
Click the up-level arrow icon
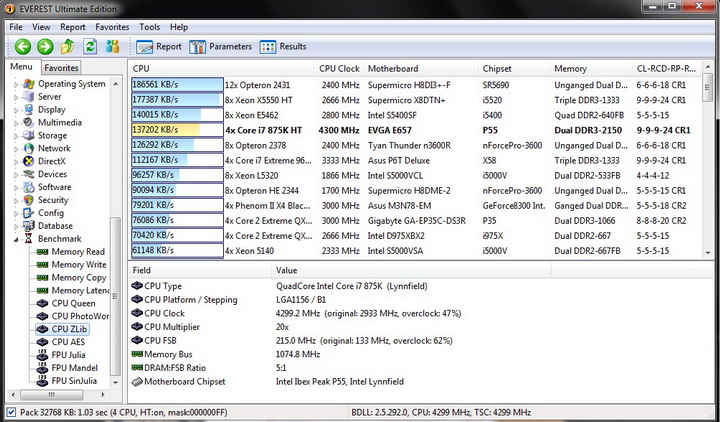pyautogui.click(x=68, y=46)
